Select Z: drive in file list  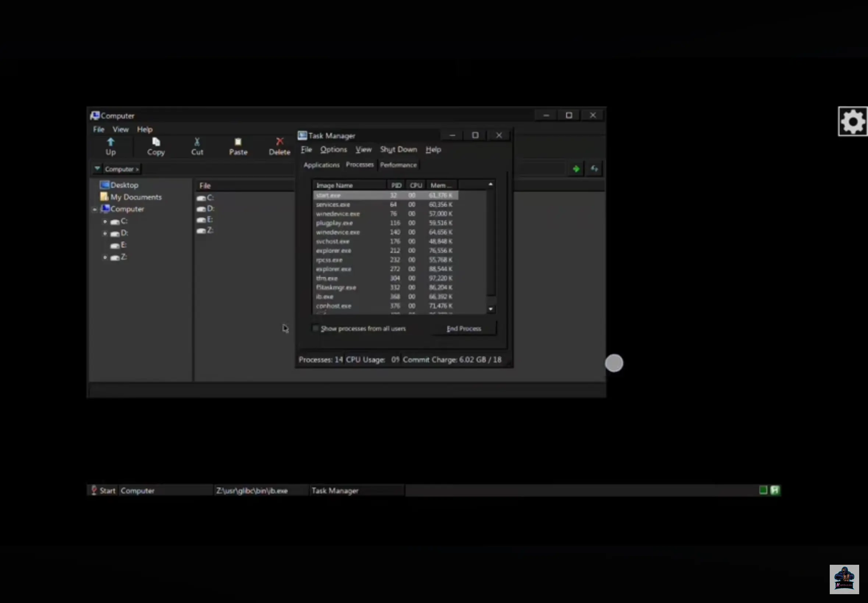coord(205,231)
